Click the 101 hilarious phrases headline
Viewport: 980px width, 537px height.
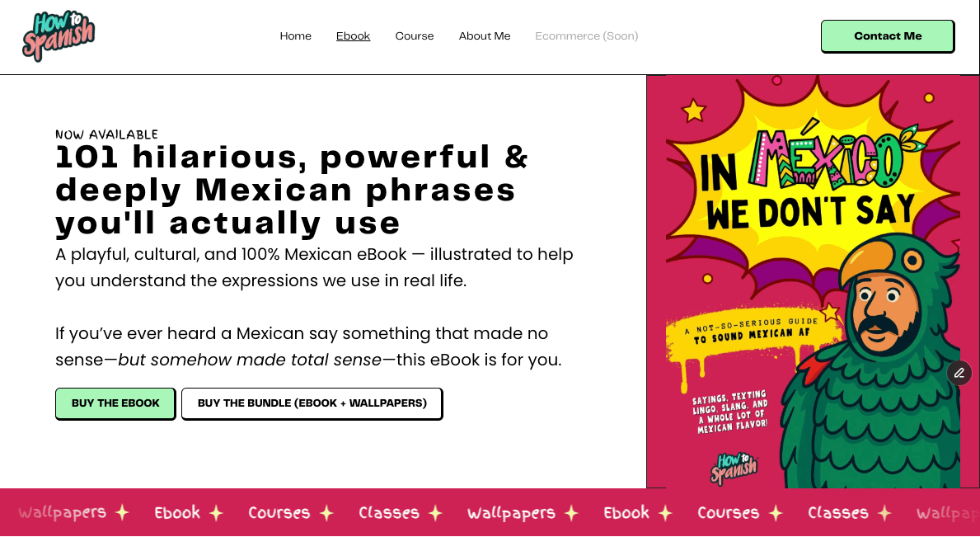tap(292, 190)
